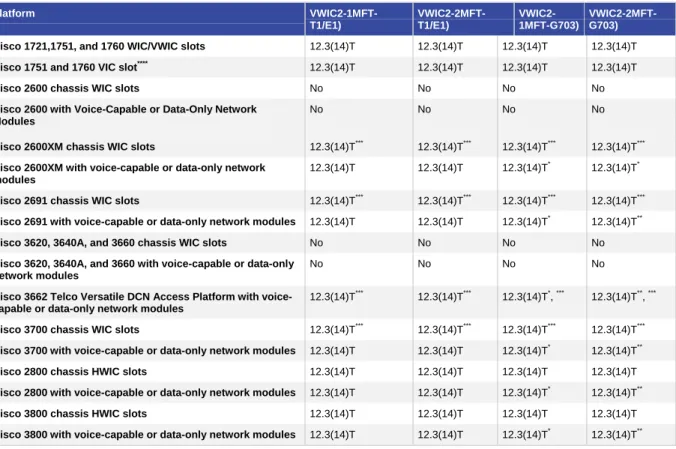Select Cisco 2600 with Voice-Capable or Data-Only Network Modules

(x=128, y=115)
